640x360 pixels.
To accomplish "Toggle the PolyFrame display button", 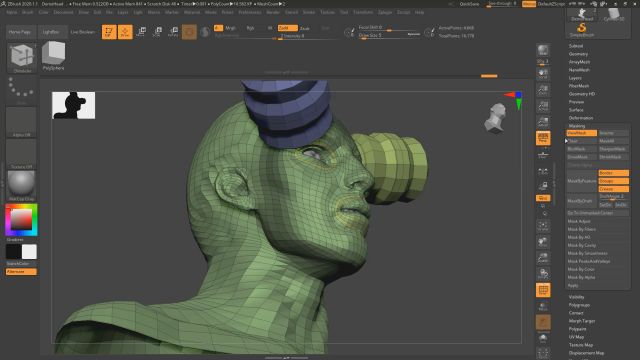I will click(543, 290).
